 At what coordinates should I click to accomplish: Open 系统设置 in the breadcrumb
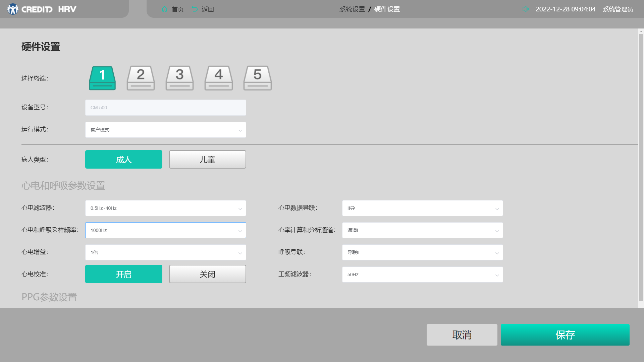[352, 9]
